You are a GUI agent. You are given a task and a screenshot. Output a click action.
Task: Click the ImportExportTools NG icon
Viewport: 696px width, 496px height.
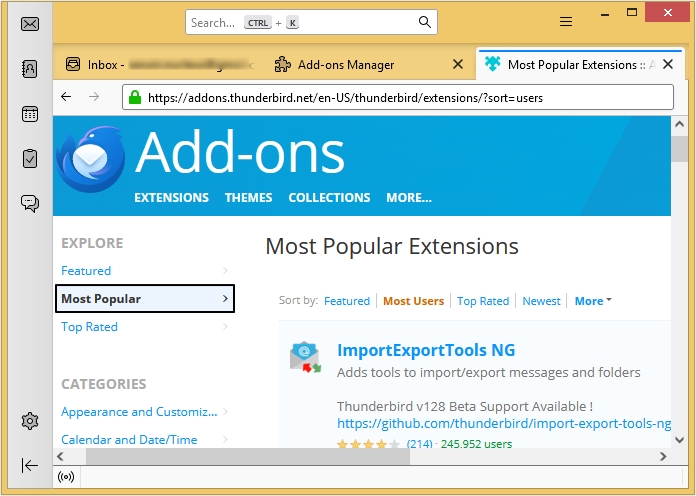click(x=305, y=357)
